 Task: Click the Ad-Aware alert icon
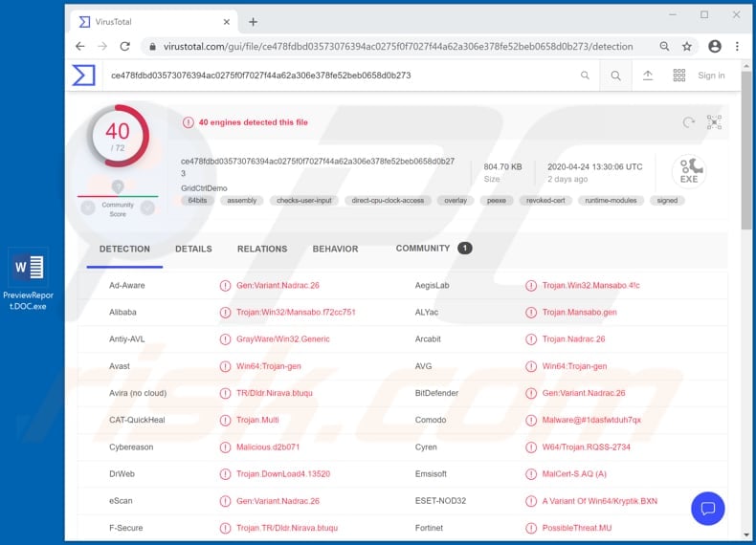pyautogui.click(x=225, y=286)
